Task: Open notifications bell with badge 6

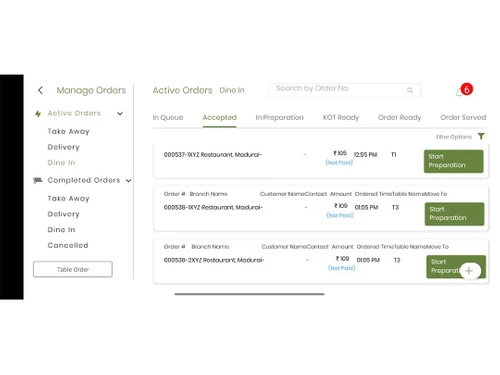Action: 464,90
